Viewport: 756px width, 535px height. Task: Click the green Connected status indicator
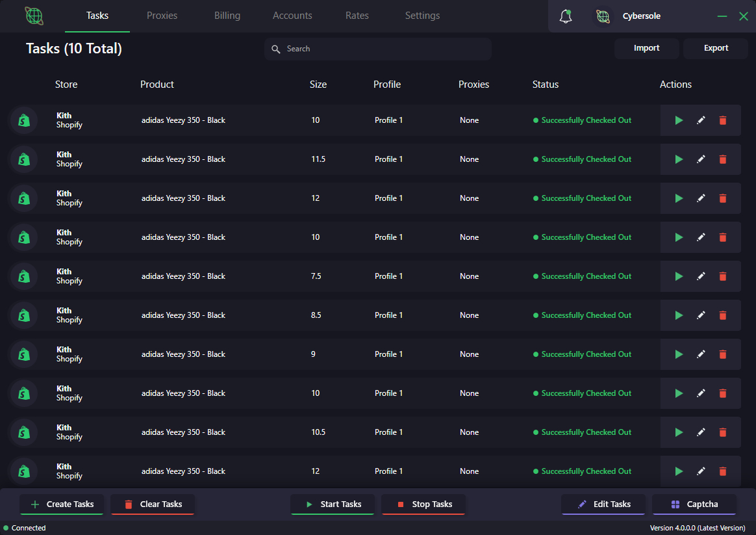pyautogui.click(x=6, y=528)
